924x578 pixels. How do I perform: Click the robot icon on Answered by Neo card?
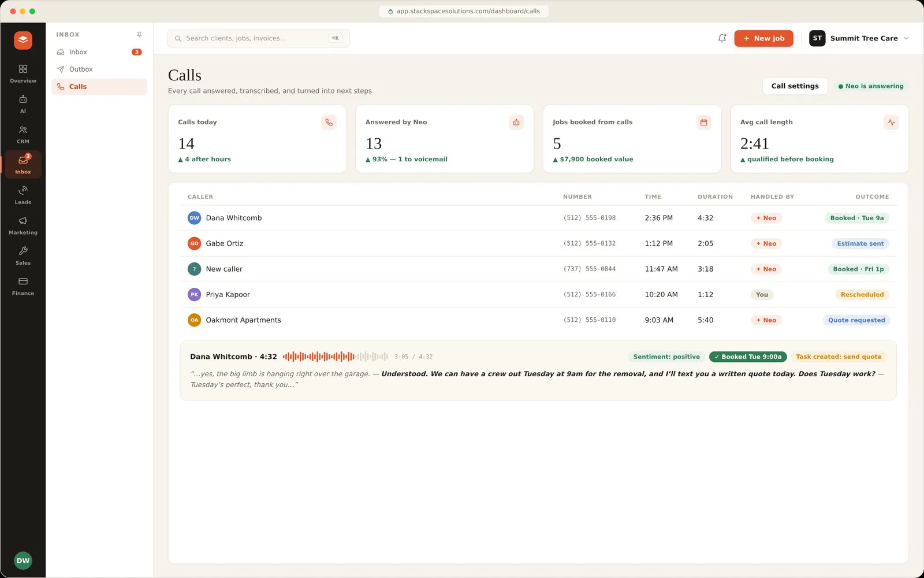click(516, 123)
